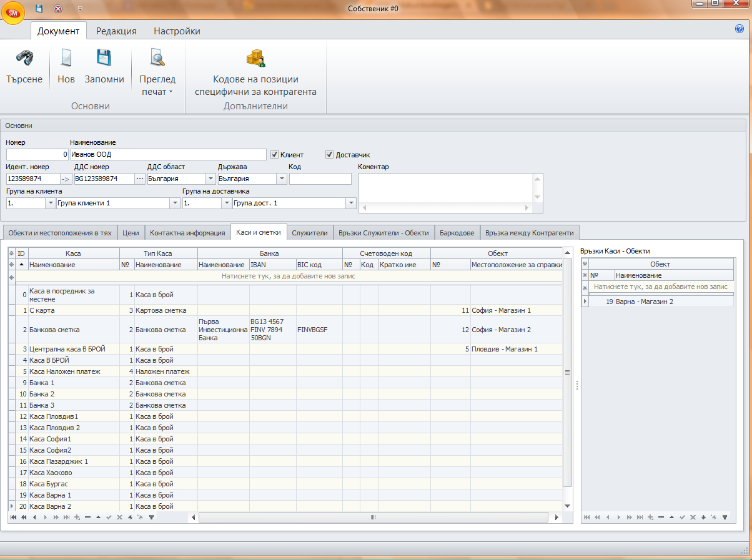This screenshot has width=752, height=560.
Task: Open the Цени tab
Action: tap(131, 233)
